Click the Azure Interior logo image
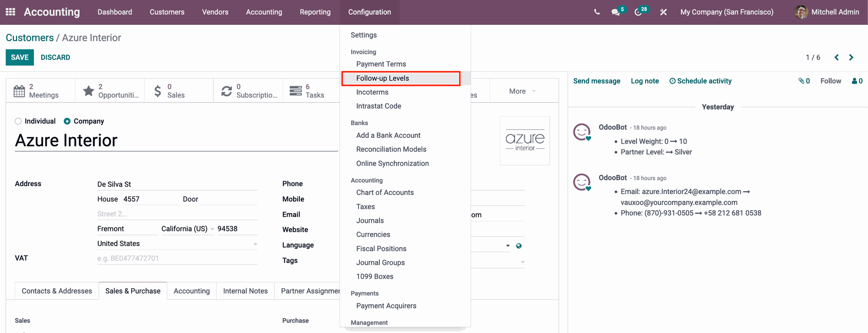868x333 pixels. coord(525,141)
